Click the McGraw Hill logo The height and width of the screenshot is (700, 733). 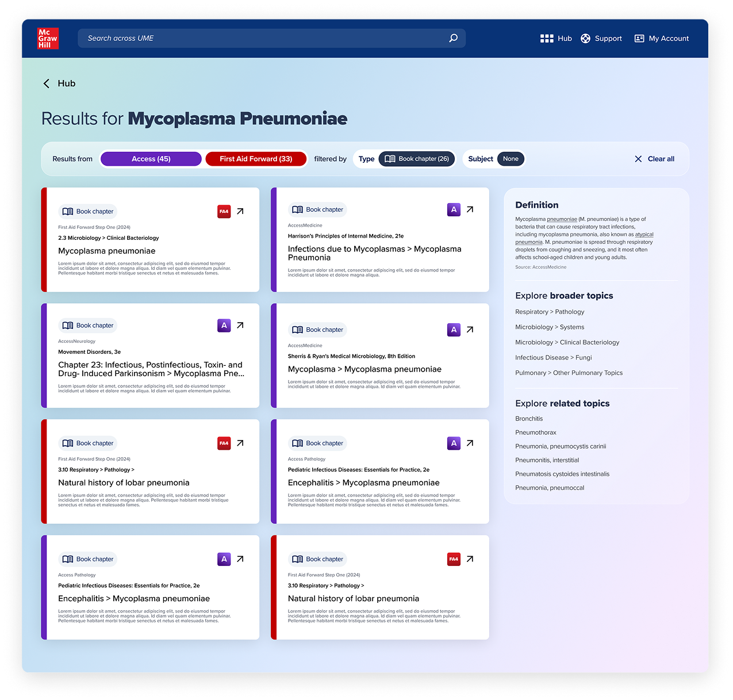click(48, 38)
